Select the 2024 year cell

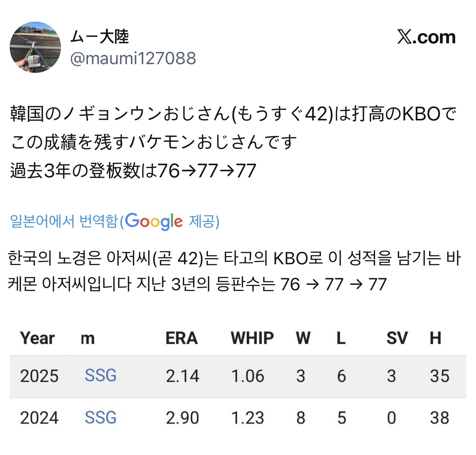[39, 418]
